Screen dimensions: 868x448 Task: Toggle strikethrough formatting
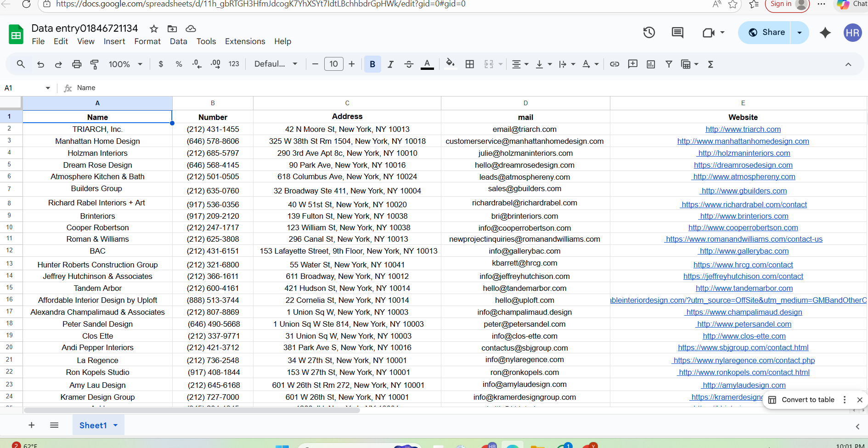409,64
